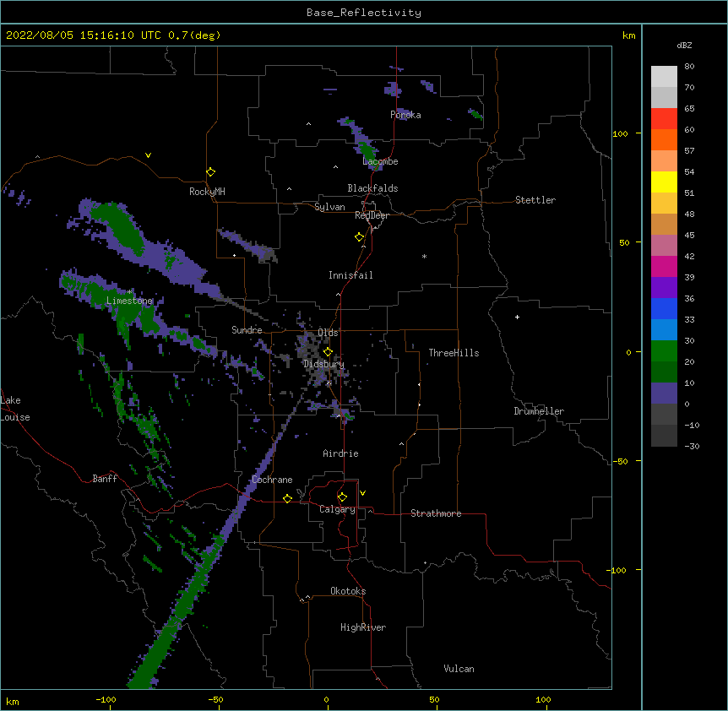Click the Stettler town label
Viewport: 728px width, 711px height.
point(535,200)
